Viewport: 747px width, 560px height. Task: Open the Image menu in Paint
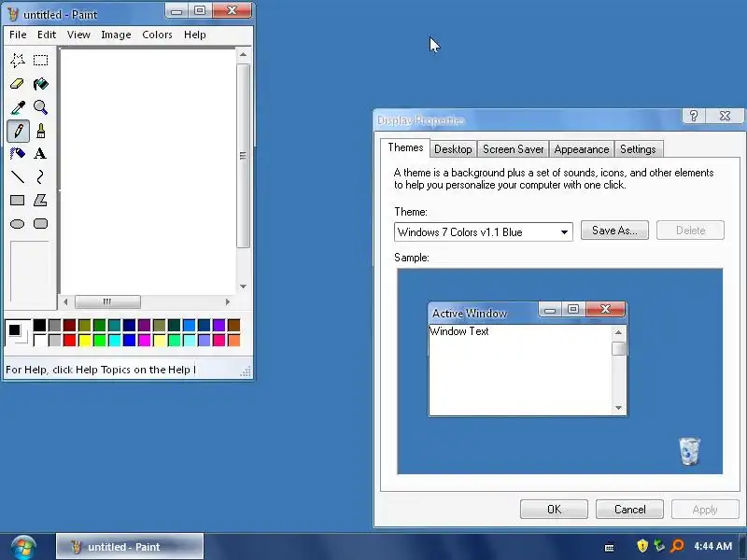point(116,35)
